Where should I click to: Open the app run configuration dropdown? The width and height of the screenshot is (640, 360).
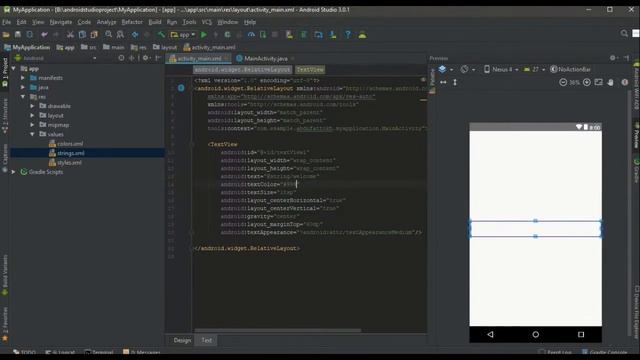click(x=183, y=35)
